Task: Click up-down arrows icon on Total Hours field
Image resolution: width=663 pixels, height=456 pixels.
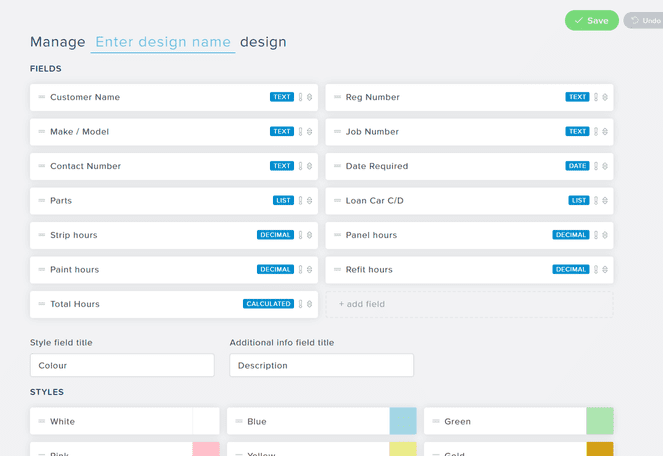Action: pyautogui.click(x=309, y=304)
